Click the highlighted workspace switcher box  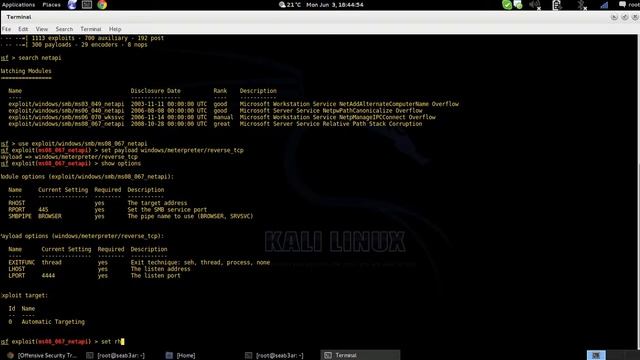point(596,355)
